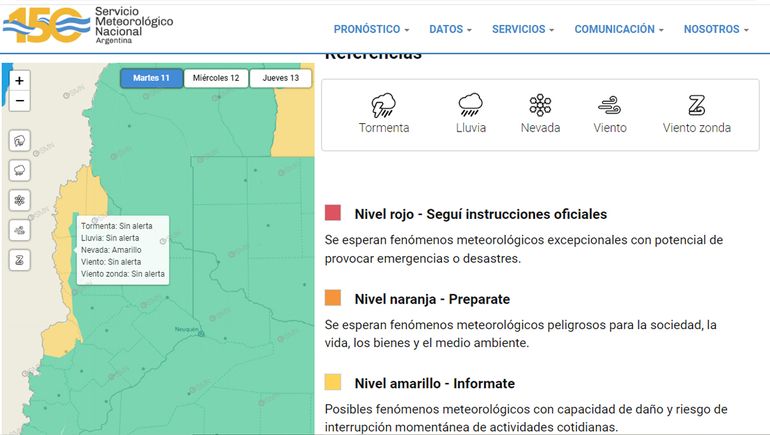Click 'Viento zonda: Sin alerta' tooltip line
Screen dimensions: 770x435
pyautogui.click(x=123, y=274)
